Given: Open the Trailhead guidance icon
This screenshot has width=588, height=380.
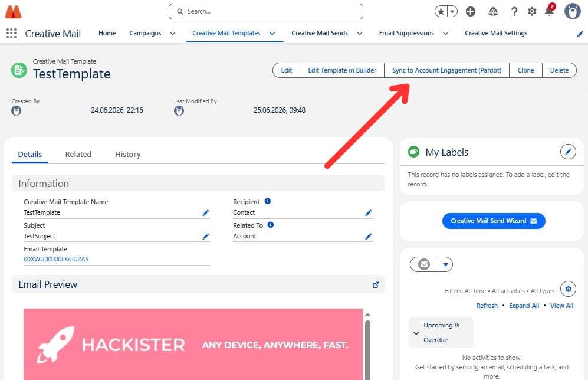Looking at the screenshot, I should [x=493, y=12].
